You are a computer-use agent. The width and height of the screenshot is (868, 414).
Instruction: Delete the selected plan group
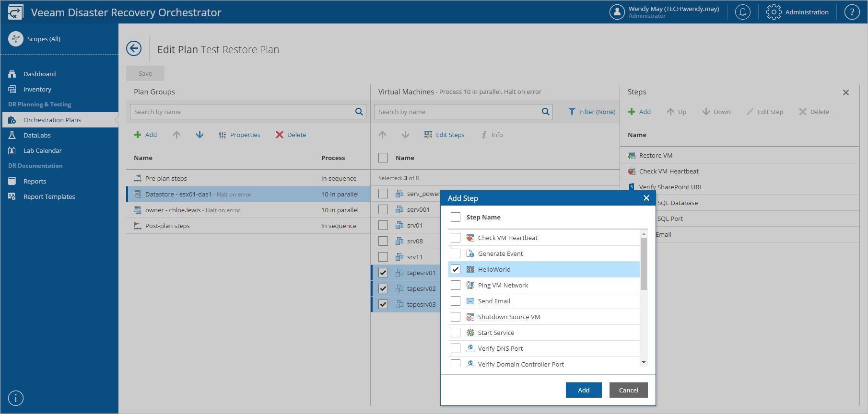tap(291, 135)
